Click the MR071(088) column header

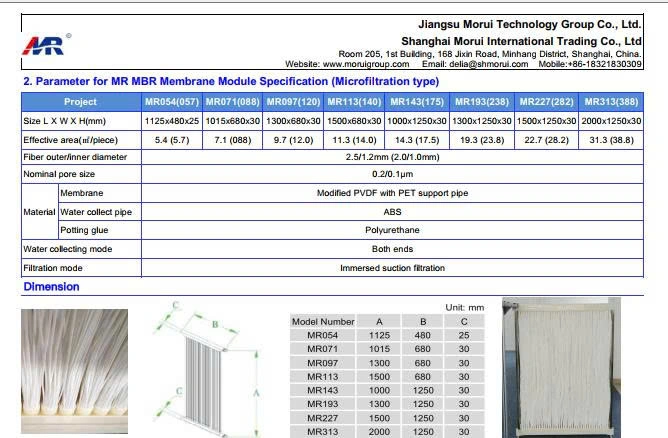point(233,102)
